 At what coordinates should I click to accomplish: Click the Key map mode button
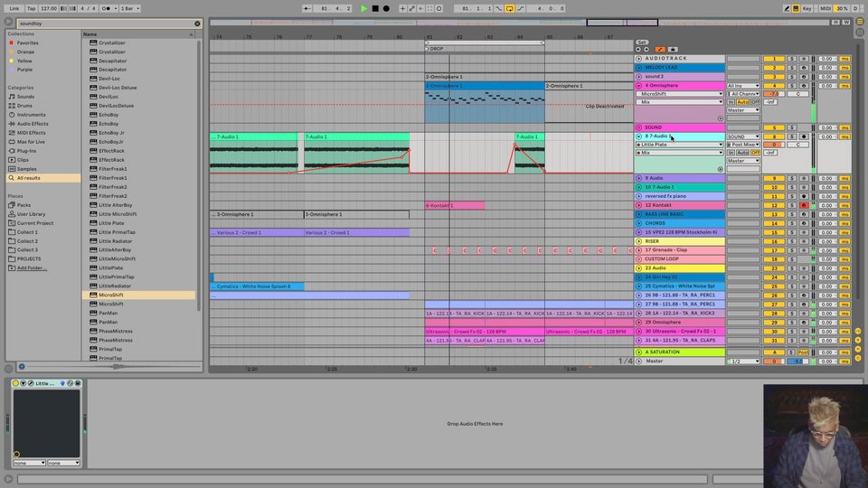[x=807, y=8]
